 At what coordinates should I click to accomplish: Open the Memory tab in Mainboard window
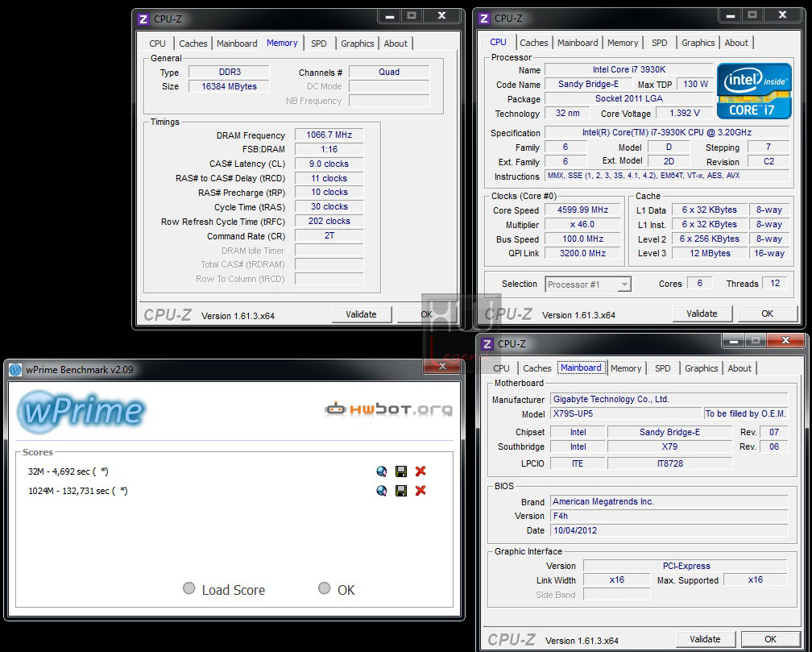(x=626, y=368)
